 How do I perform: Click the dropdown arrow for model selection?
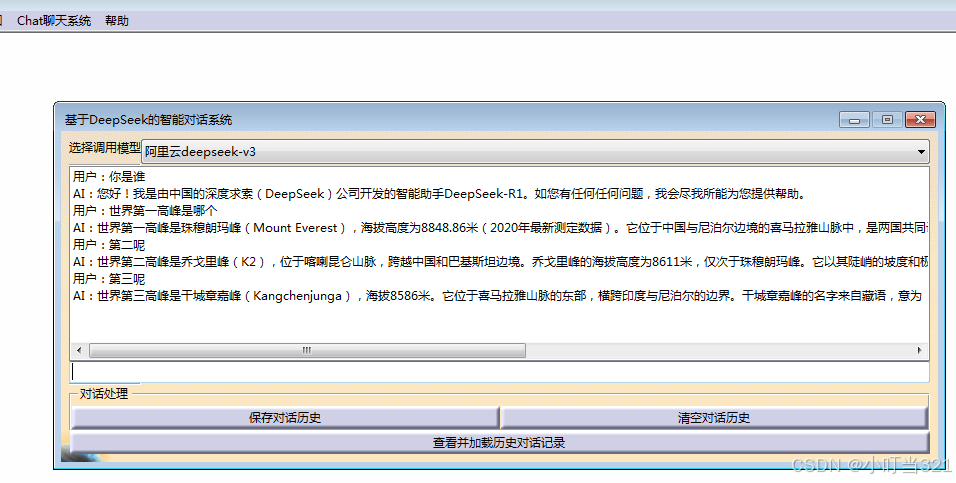(921, 152)
